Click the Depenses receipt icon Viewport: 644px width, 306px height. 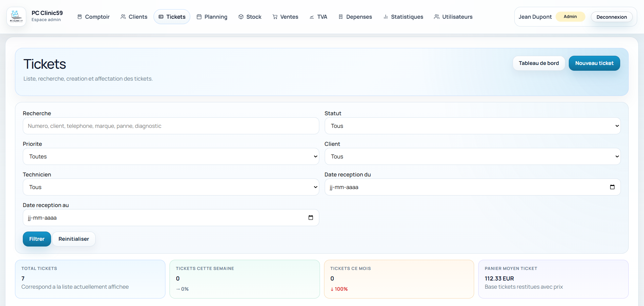tap(341, 17)
